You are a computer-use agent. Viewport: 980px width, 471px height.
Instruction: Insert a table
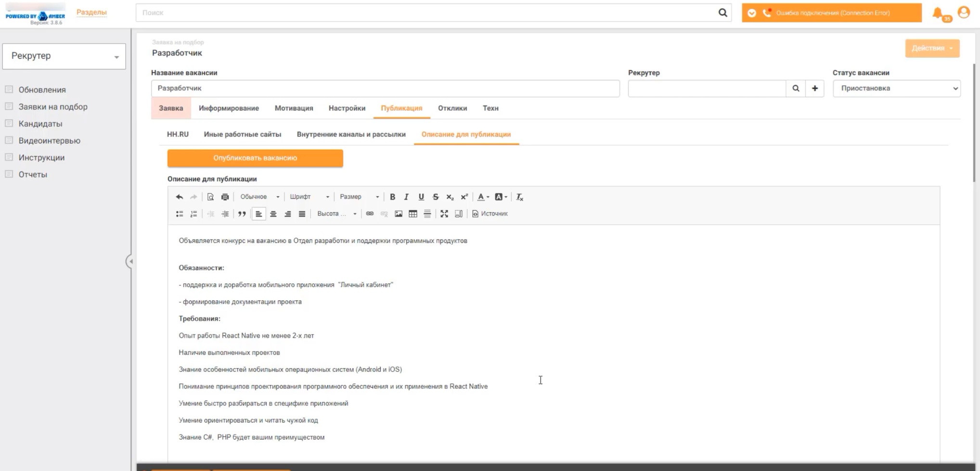(x=413, y=214)
